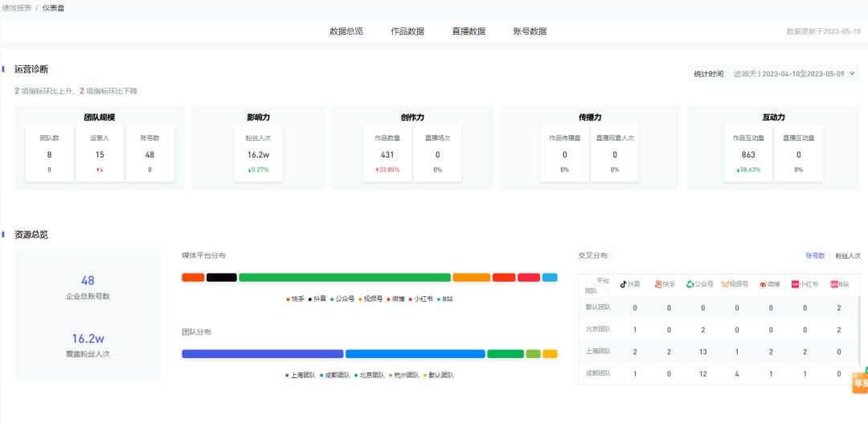Viewport: 868px width, 424px height.
Task: Select the 直播互动量 metric card
Action: tap(799, 154)
